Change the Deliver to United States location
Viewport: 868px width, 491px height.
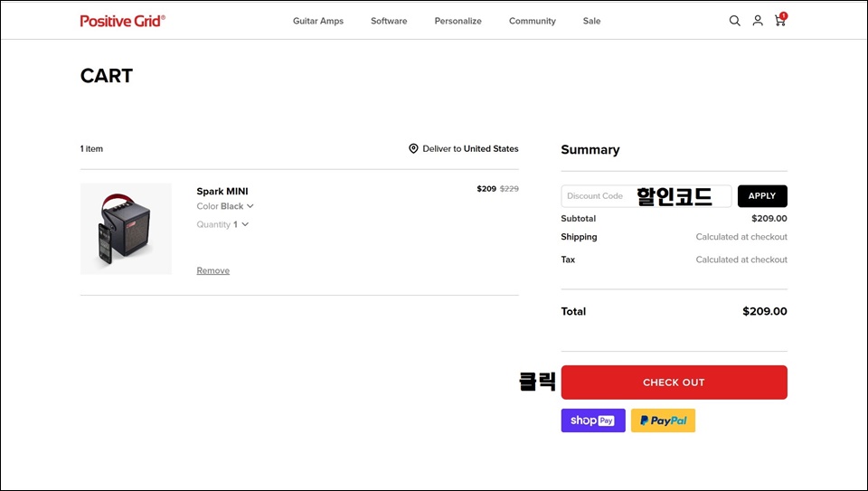pyautogui.click(x=464, y=148)
